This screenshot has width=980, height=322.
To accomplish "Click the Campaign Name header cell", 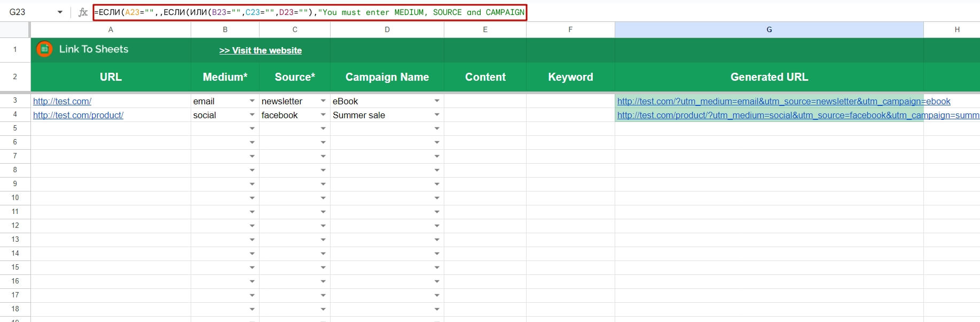I will pos(387,77).
